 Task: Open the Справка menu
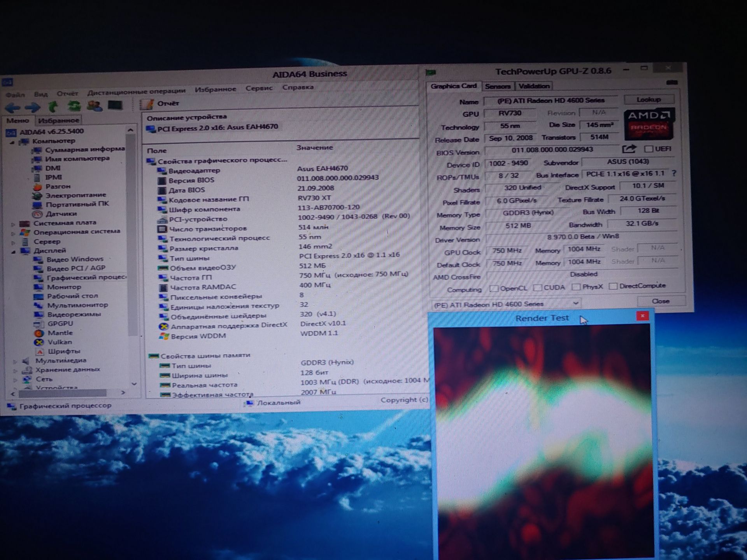[298, 87]
